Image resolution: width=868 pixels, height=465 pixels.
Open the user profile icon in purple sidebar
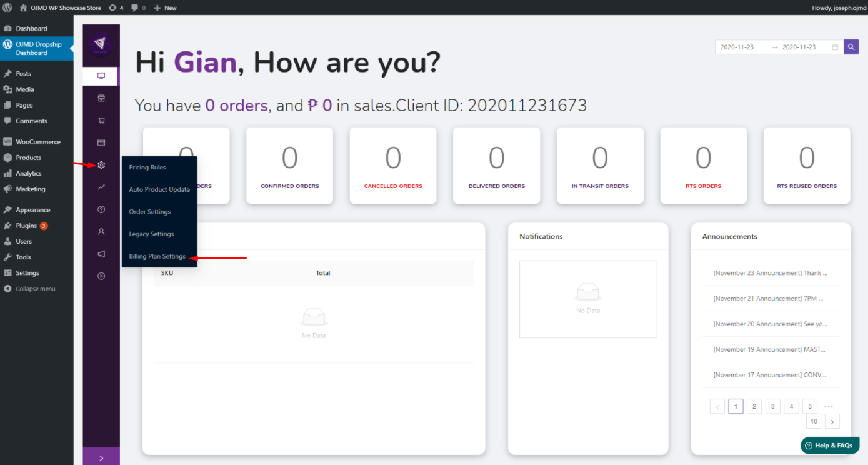[x=101, y=231]
